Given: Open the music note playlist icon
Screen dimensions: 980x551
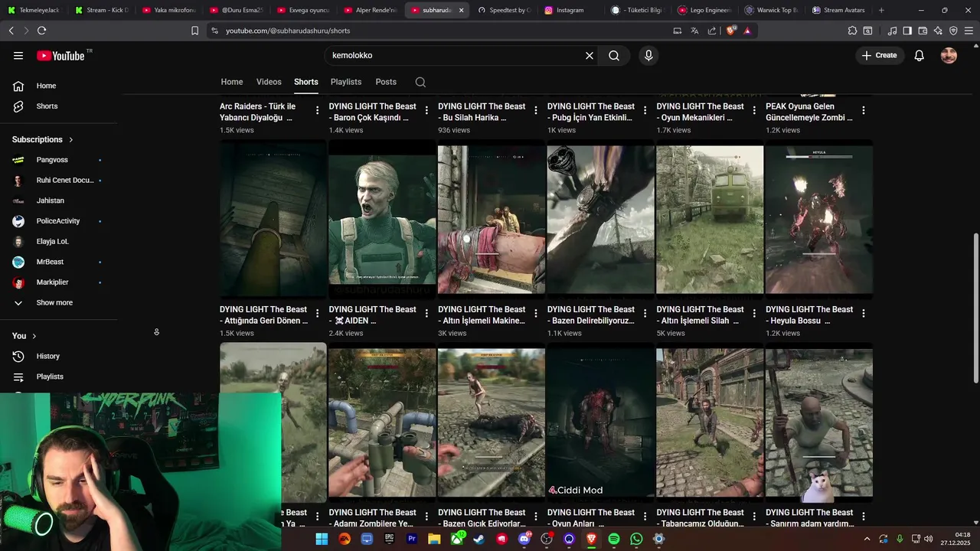Looking at the screenshot, I should click(x=892, y=31).
